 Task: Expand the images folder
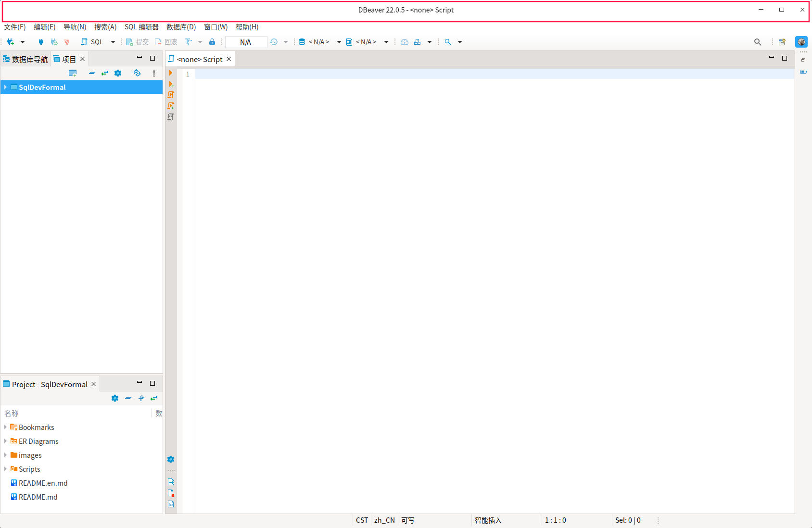[5, 455]
